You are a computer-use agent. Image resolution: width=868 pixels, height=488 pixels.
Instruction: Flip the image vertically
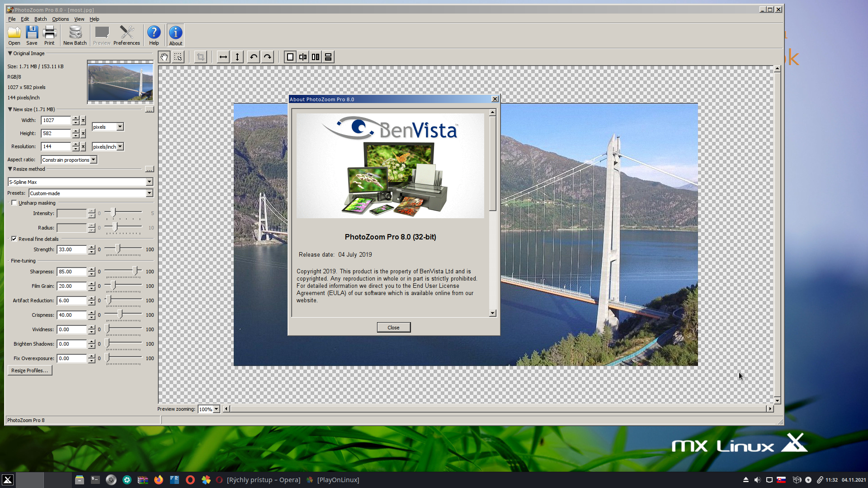pyautogui.click(x=237, y=57)
